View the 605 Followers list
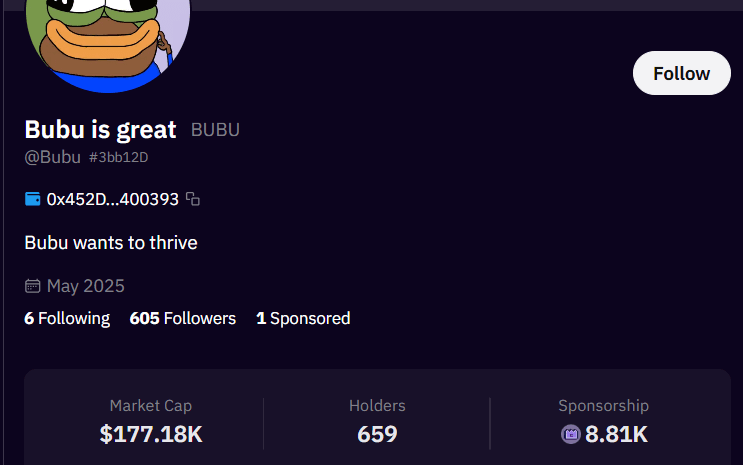The width and height of the screenshot is (743, 465). [x=183, y=318]
